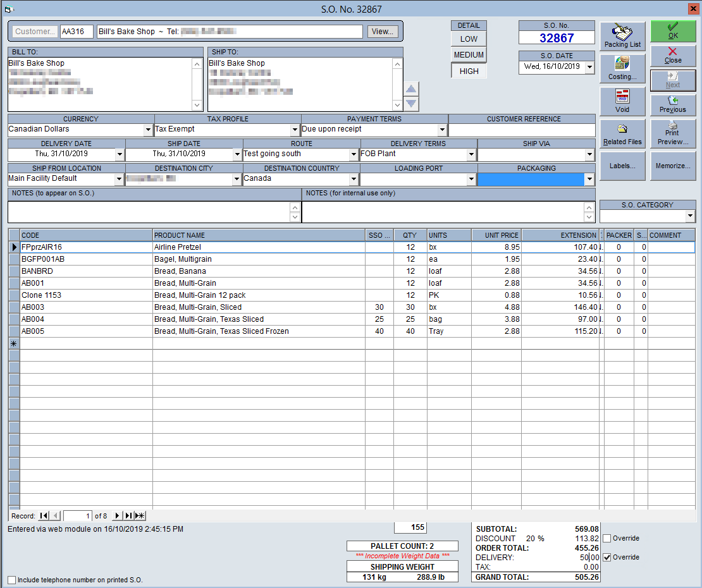Open Print Preview
702x588 pixels.
tap(673, 133)
